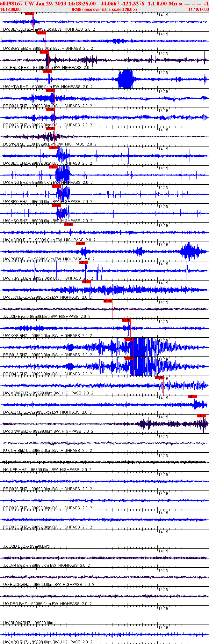Click the '14:19' tick on UW BEND trace
Image resolution: width=209 pixels, height=644 pixels.
(163, 15)
